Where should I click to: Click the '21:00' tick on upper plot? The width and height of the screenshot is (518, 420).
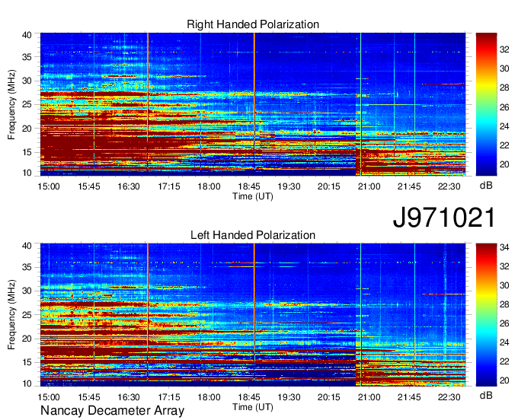(x=369, y=186)
